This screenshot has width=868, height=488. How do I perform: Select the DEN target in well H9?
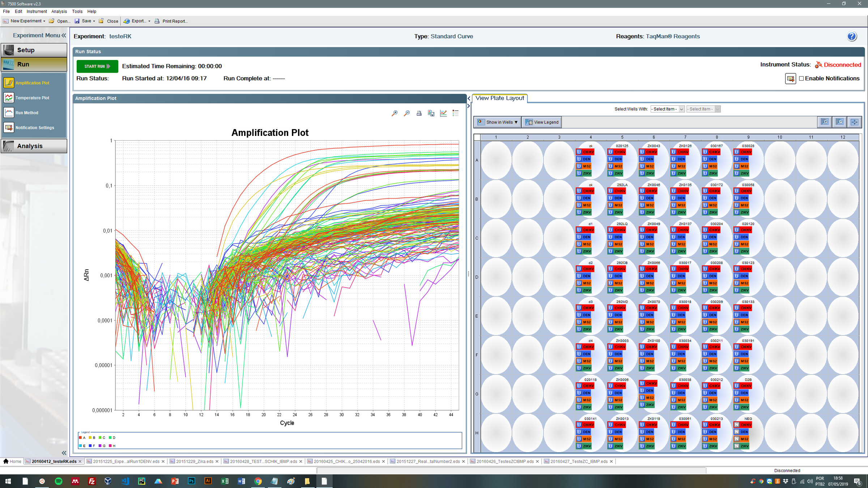[741, 432]
